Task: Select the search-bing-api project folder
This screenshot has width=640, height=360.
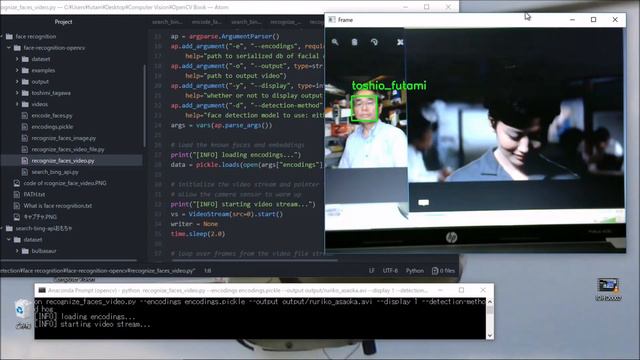Action: point(44,228)
